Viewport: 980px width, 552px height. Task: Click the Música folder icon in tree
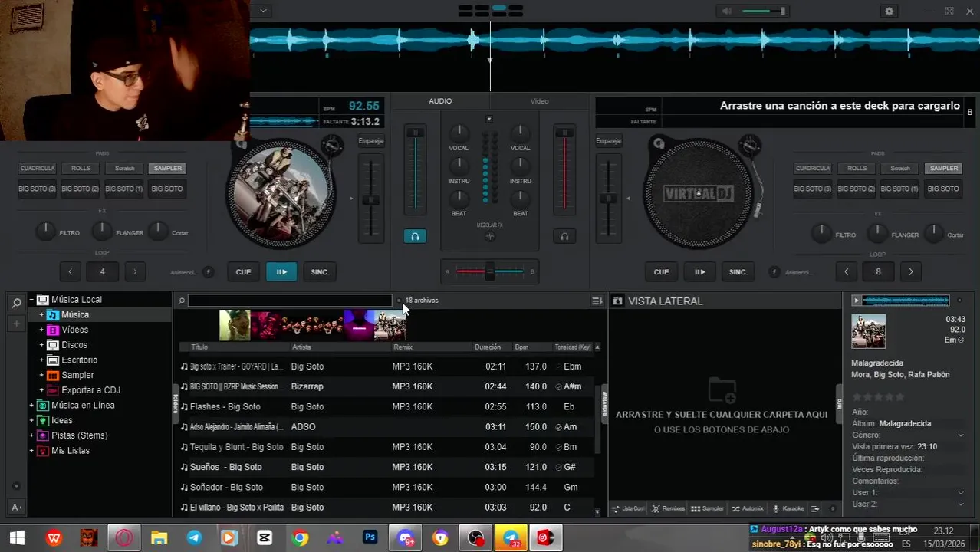click(52, 315)
